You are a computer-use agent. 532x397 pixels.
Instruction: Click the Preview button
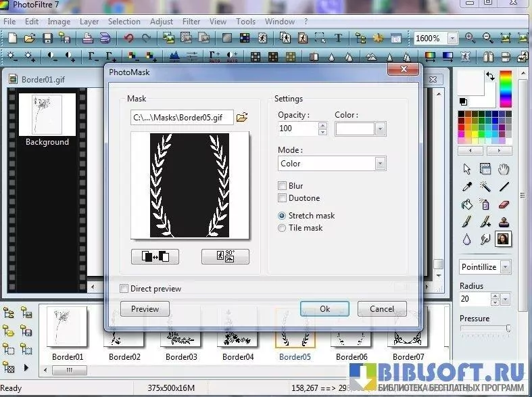click(x=145, y=309)
